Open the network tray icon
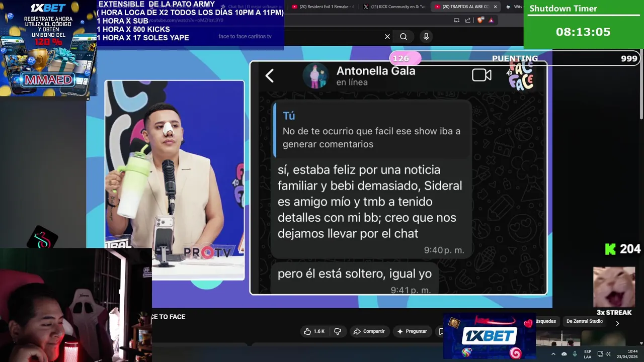Viewport: 644px width, 362px height. 600,354
